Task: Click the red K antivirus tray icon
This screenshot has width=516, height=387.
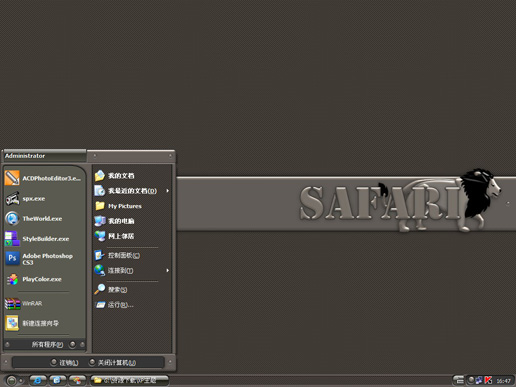Action: 488,380
